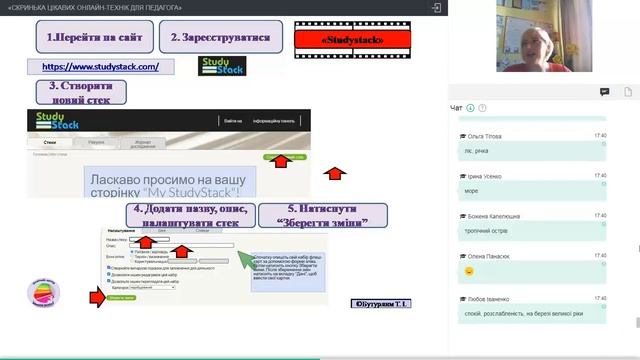This screenshot has width=640, height=360.
Task: Click the small circle on Ольга Тітова's message
Action: pos(604,144)
